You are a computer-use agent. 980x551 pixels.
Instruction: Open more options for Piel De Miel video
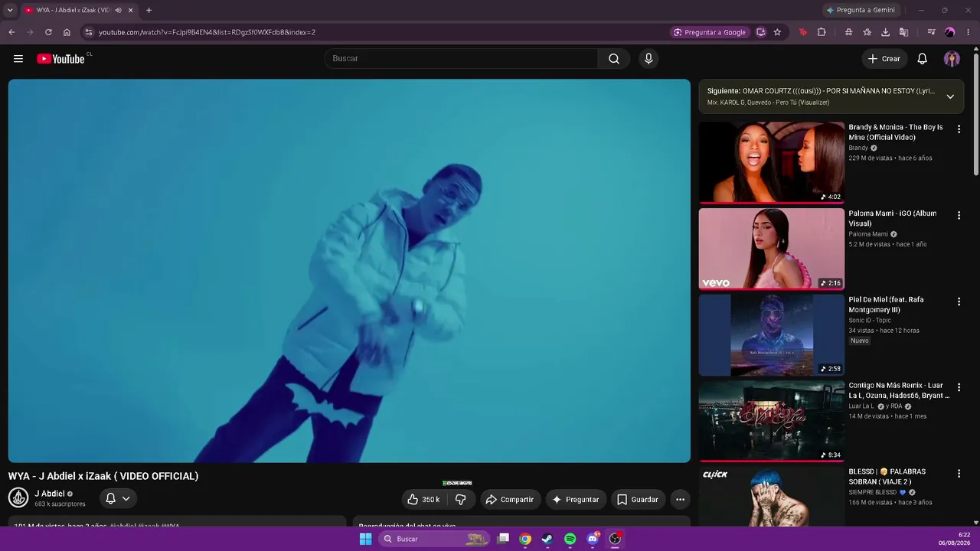pyautogui.click(x=959, y=302)
